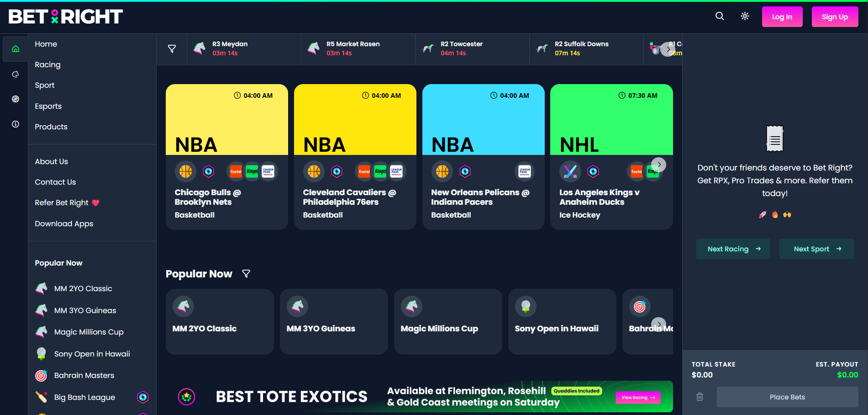Click hexagon icon beside Big Bash League
The image size is (868, 415).
click(143, 397)
